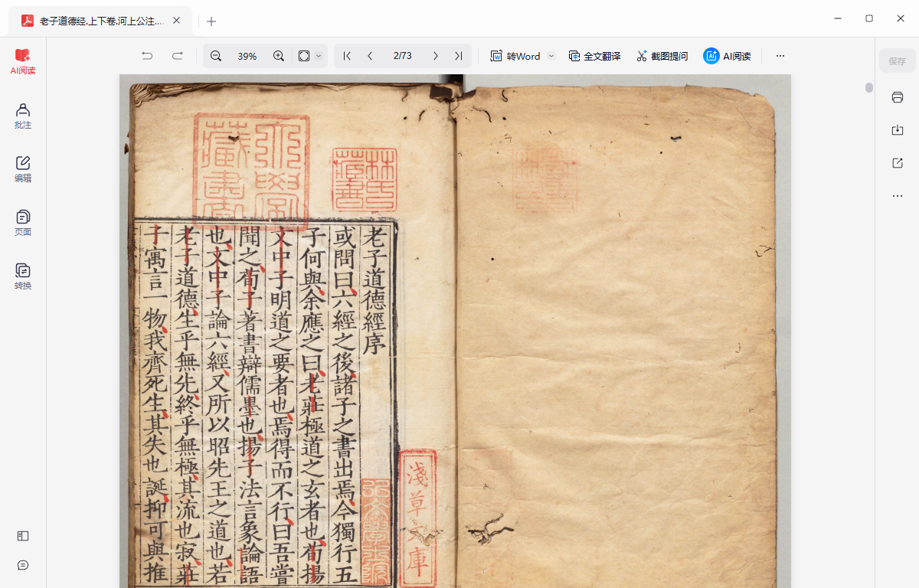Jump to the first page
Viewport: 919px width, 588px height.
pyautogui.click(x=347, y=56)
